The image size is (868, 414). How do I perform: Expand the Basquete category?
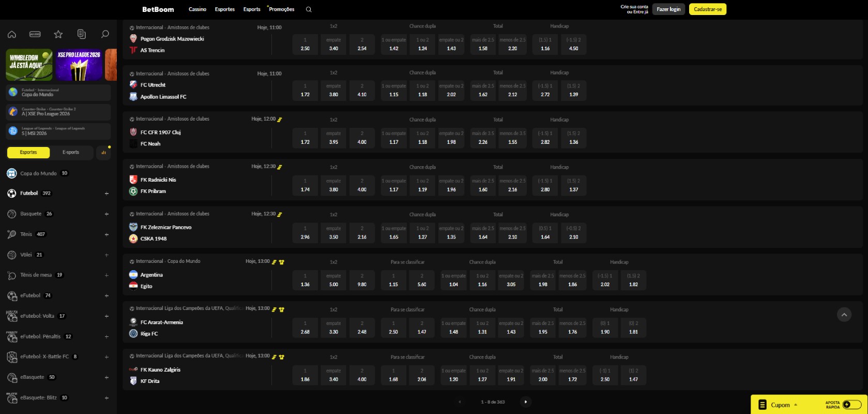pyautogui.click(x=106, y=214)
